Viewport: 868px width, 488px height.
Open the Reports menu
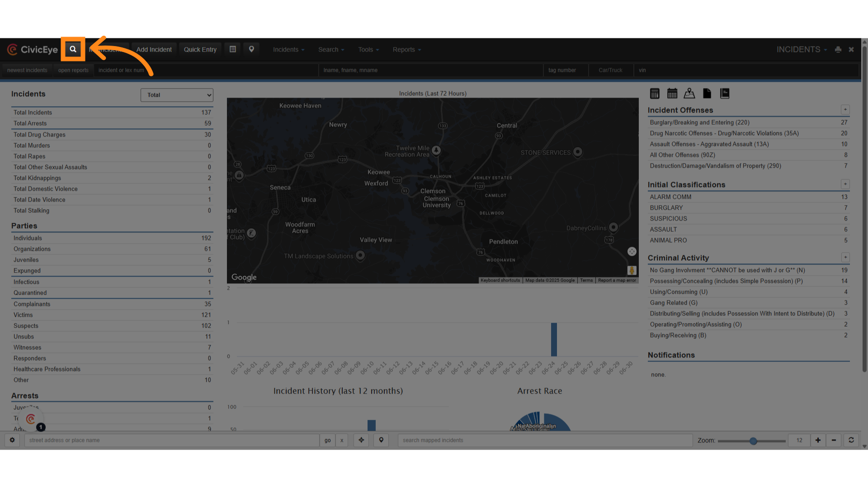406,50
